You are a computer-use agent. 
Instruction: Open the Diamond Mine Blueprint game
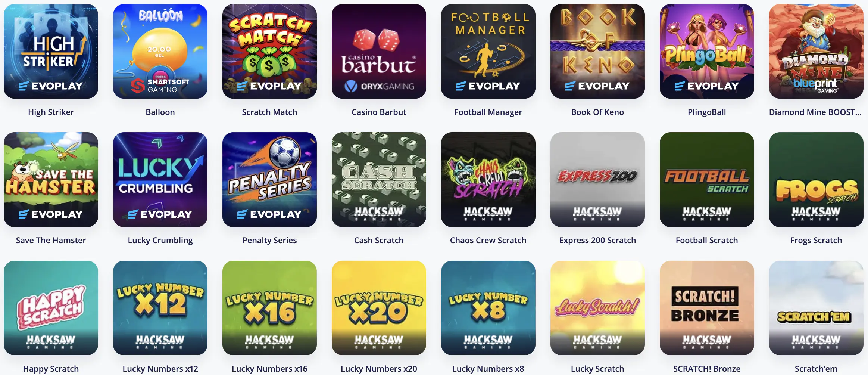(x=817, y=52)
